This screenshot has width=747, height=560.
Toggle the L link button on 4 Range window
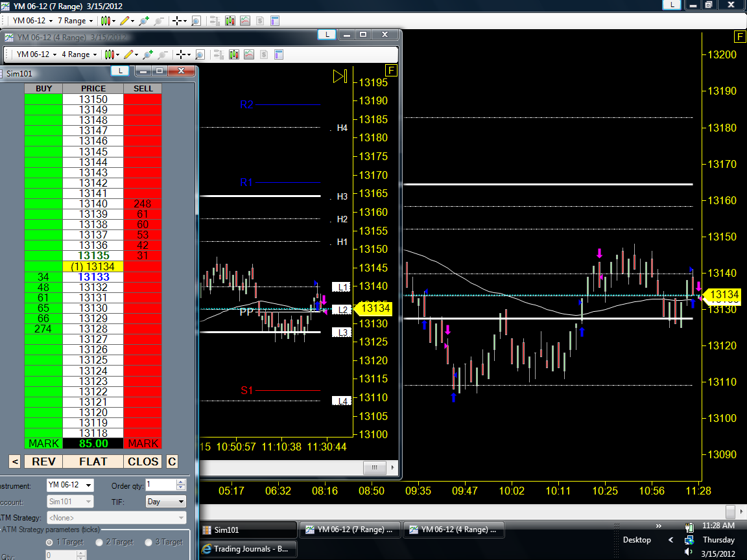327,35
